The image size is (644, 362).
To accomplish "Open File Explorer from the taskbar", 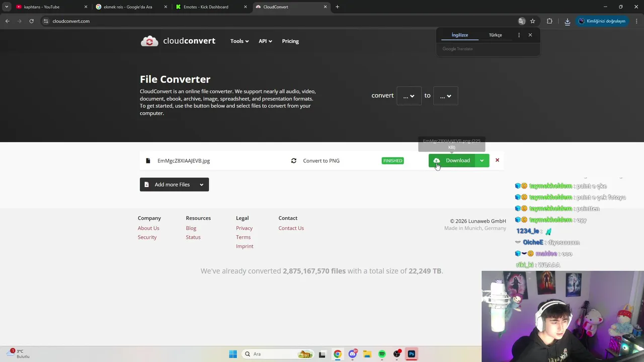I will (367, 354).
